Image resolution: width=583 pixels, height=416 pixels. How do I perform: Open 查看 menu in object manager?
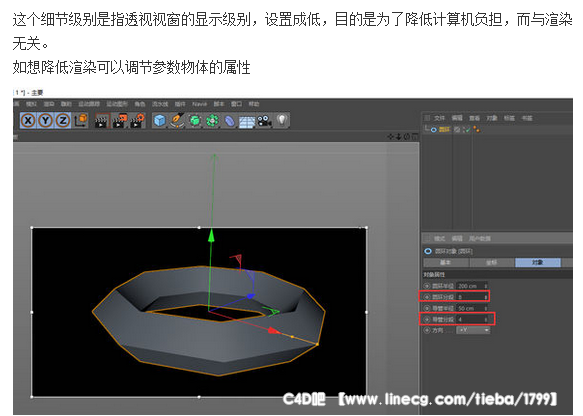474,118
